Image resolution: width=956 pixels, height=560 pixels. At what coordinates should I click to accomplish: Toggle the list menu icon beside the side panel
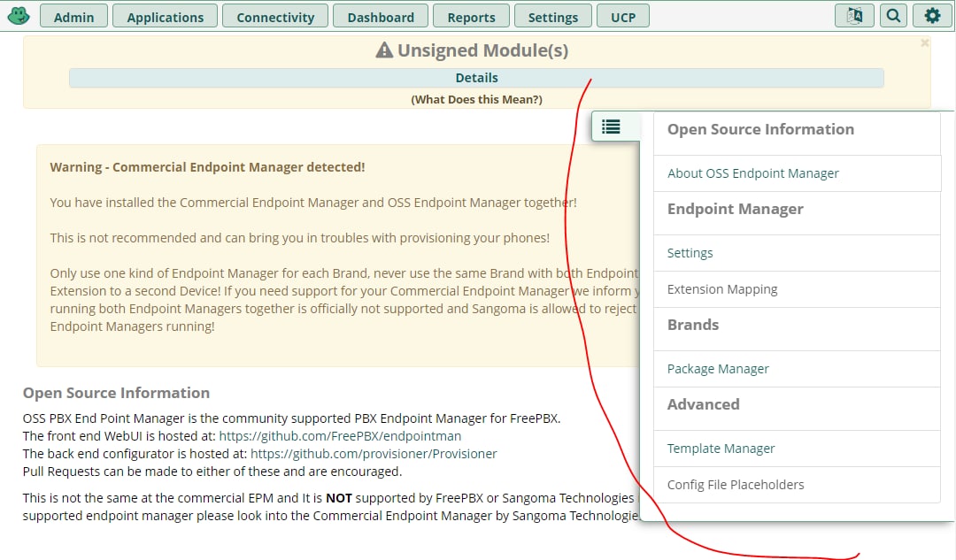pos(611,127)
